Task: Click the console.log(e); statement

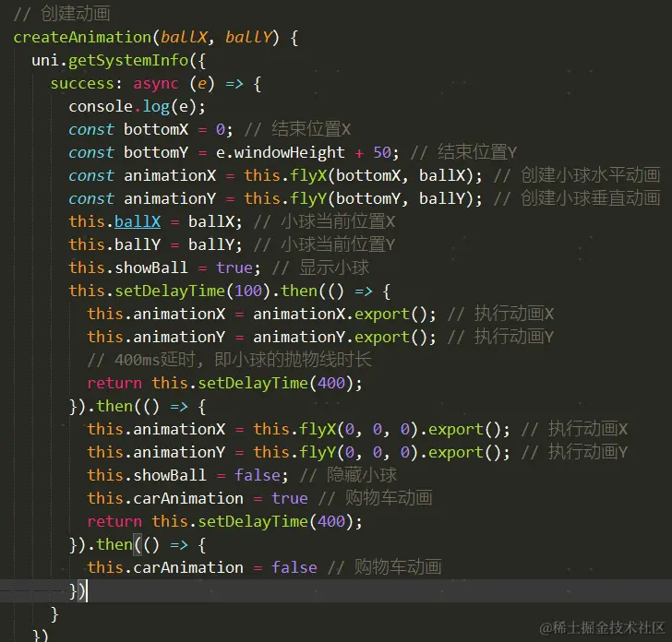Action: tap(138, 107)
